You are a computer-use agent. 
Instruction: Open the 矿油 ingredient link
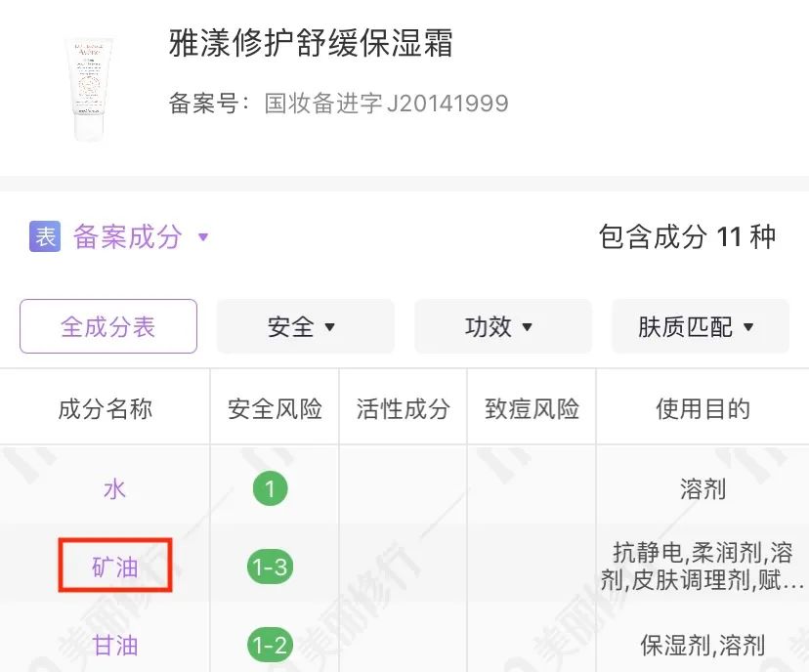click(115, 567)
